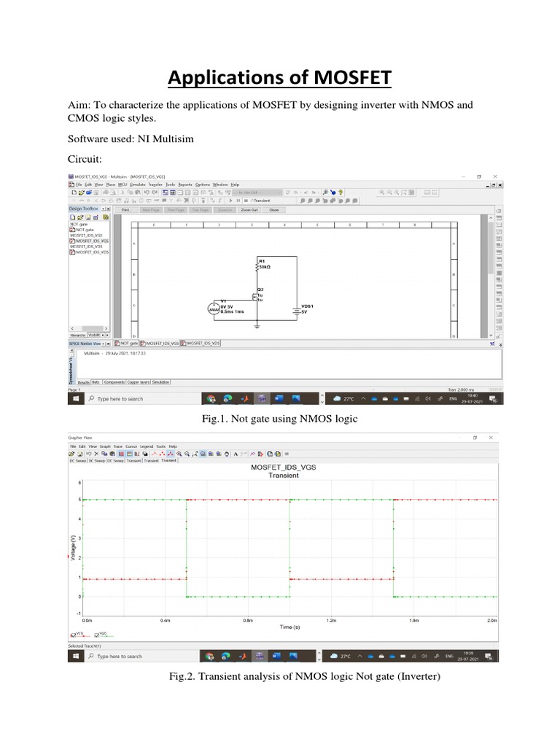Click the Undo icon in Multisim's main toolbar
The image size is (560, 747).
click(x=147, y=193)
